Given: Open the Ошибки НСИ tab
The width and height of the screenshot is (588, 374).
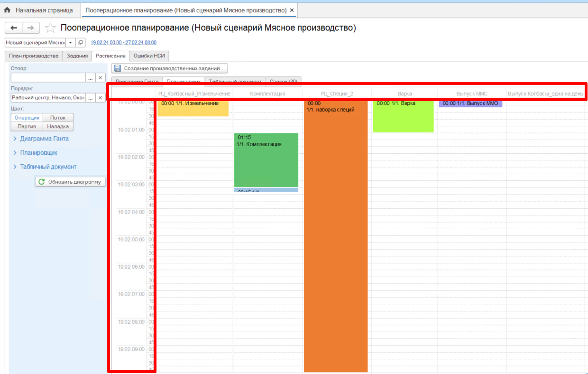Looking at the screenshot, I should pos(149,56).
